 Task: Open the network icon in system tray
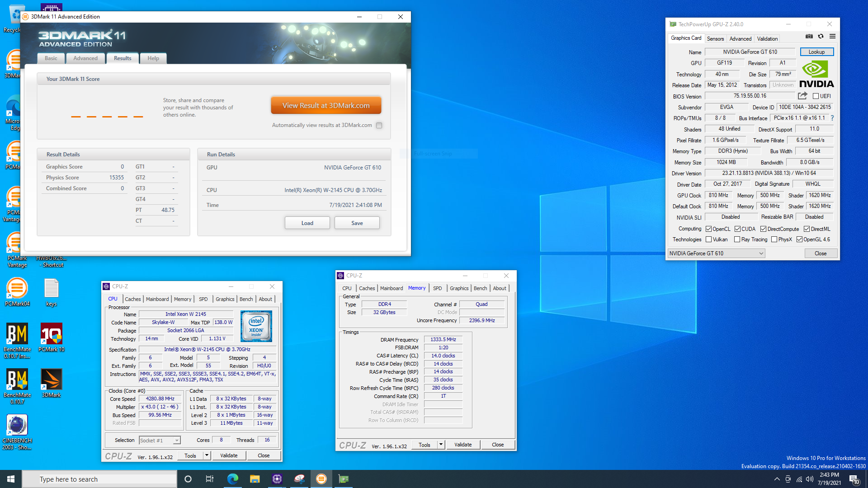click(799, 479)
